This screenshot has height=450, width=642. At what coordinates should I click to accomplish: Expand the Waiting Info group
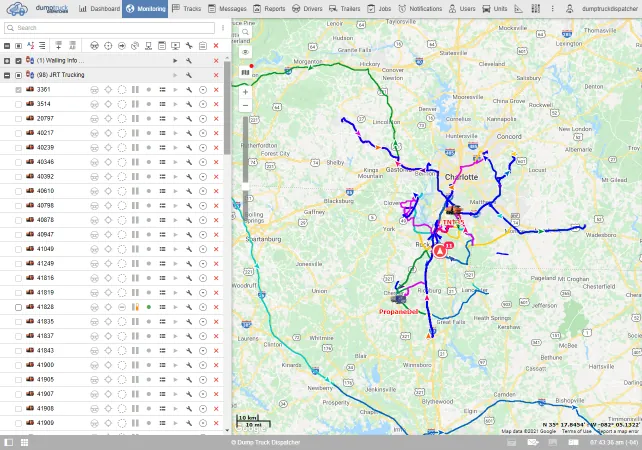tap(7, 61)
